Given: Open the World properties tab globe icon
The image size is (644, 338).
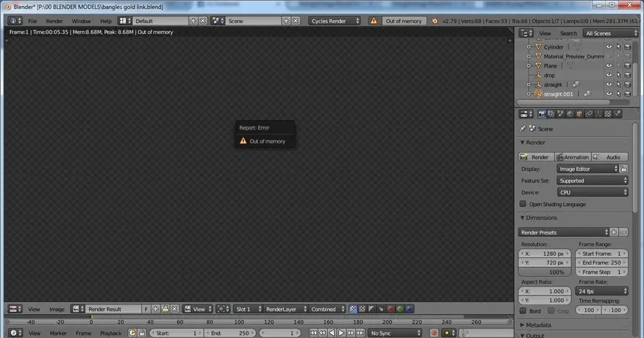Looking at the screenshot, I should coord(570,114).
